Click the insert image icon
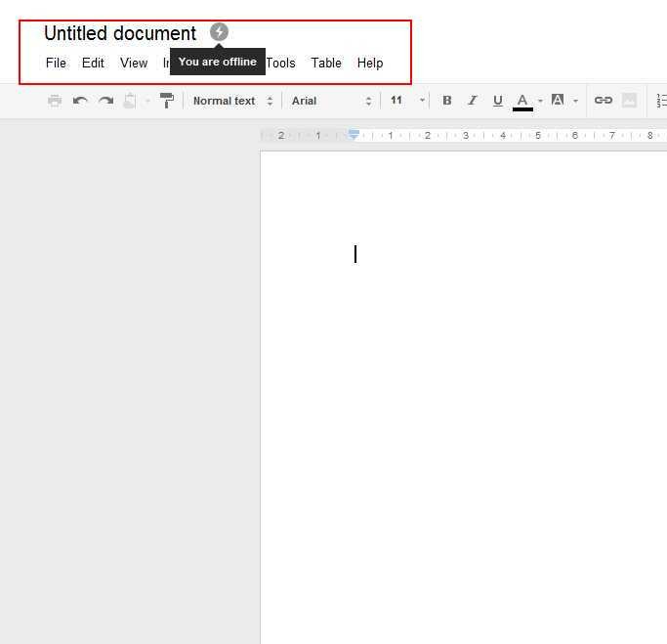 pos(629,101)
